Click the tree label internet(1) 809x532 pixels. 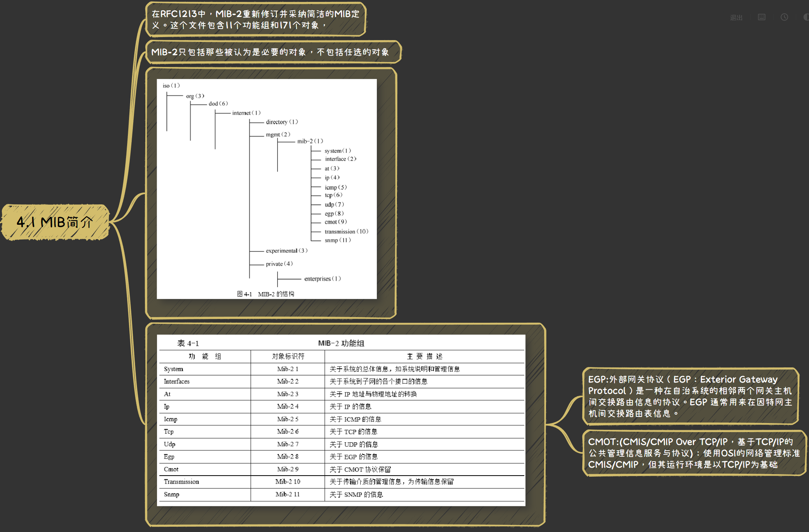tap(246, 113)
